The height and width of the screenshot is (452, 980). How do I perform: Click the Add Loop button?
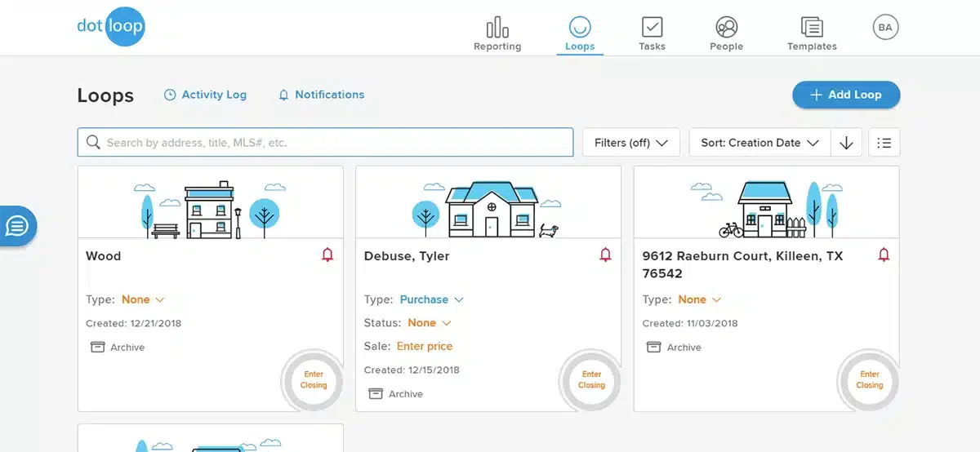click(x=846, y=95)
